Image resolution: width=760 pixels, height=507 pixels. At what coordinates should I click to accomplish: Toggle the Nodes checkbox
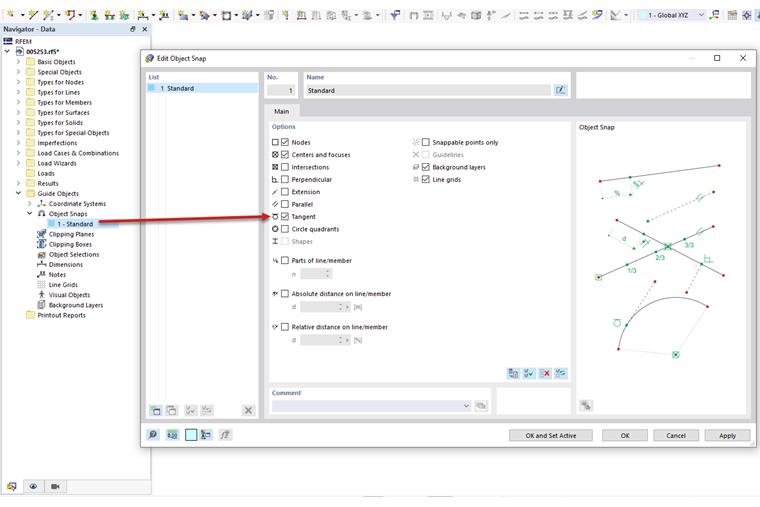pos(285,142)
